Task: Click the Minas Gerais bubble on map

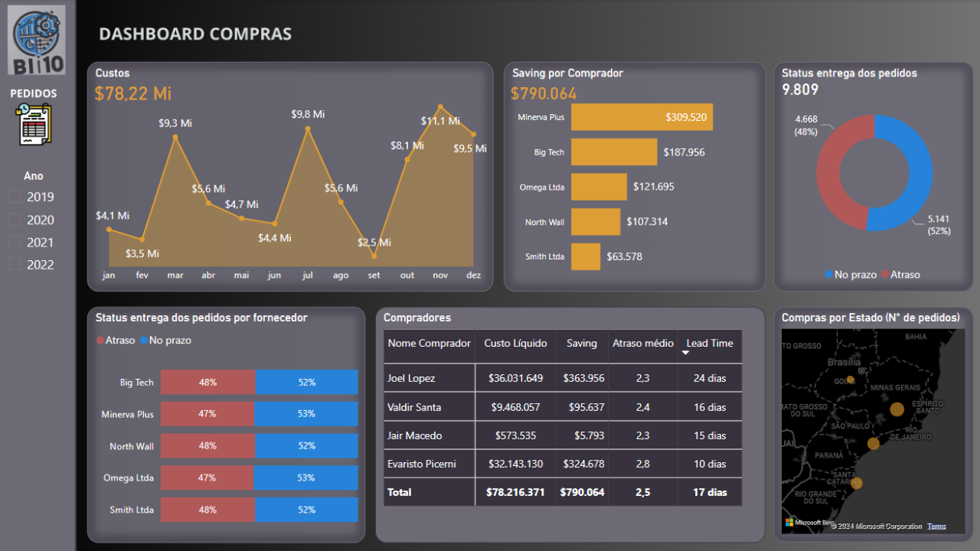Action: point(897,409)
